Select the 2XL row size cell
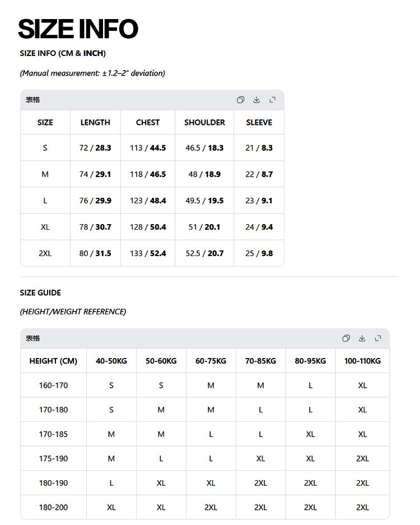The width and height of the screenshot is (420, 525). point(45,253)
